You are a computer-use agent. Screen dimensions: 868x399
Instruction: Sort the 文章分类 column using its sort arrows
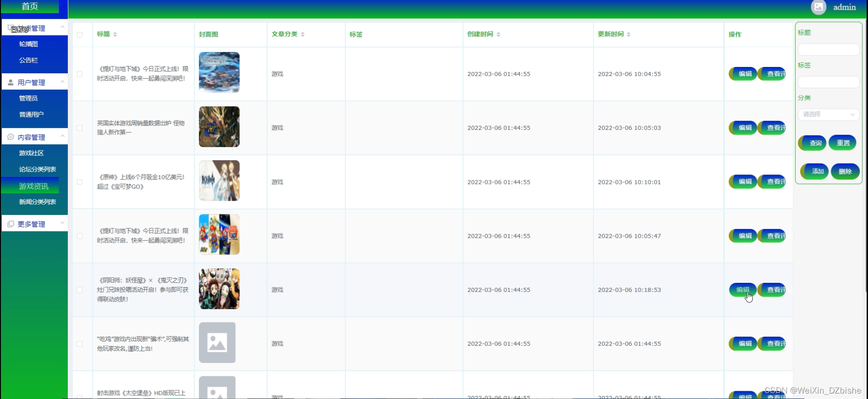pyautogui.click(x=303, y=34)
